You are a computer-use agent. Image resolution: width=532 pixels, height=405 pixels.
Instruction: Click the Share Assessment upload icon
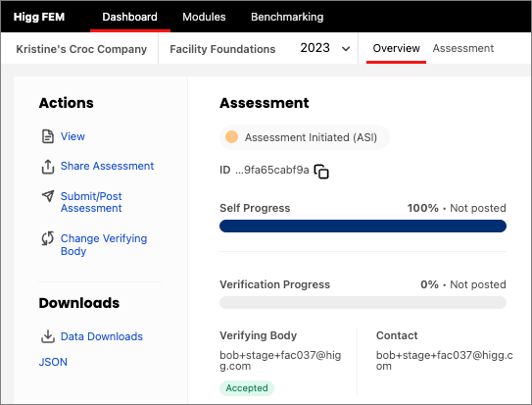coord(48,167)
